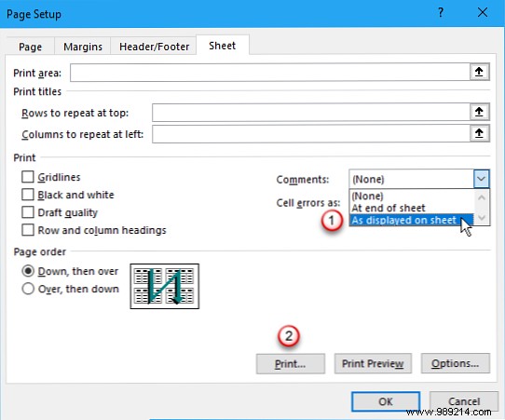Switch to the Page tab

(x=30, y=47)
